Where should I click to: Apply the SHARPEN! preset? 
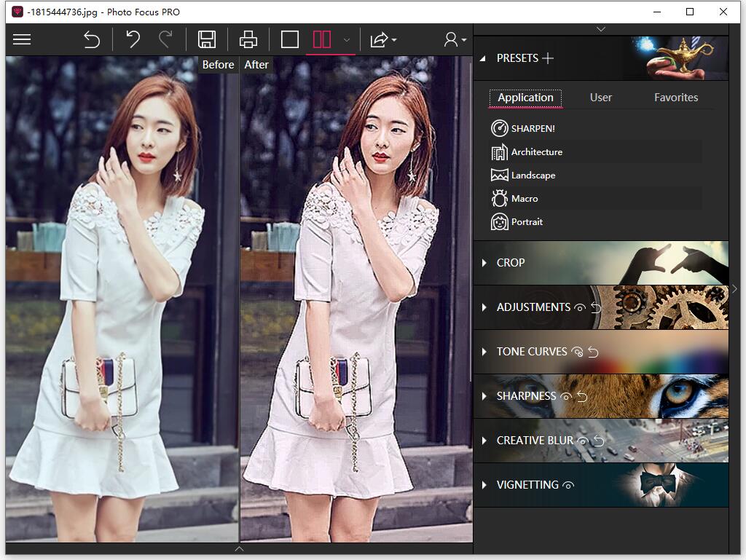click(532, 129)
